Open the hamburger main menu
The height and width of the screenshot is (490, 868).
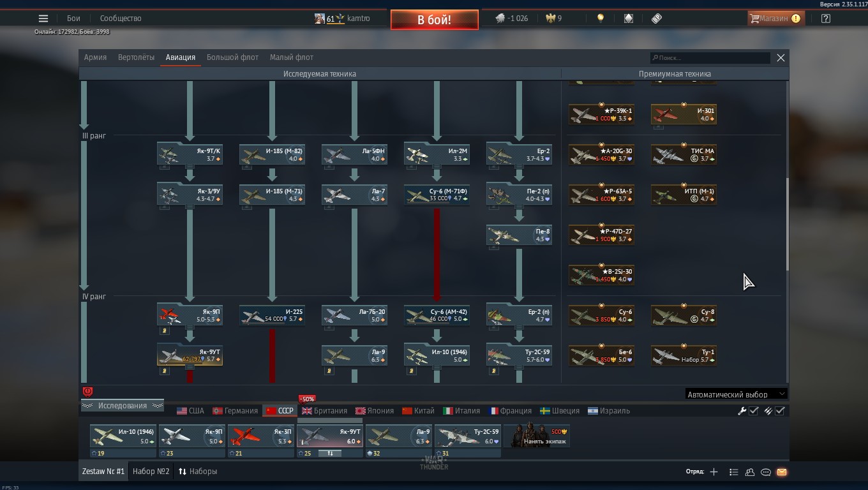point(43,19)
